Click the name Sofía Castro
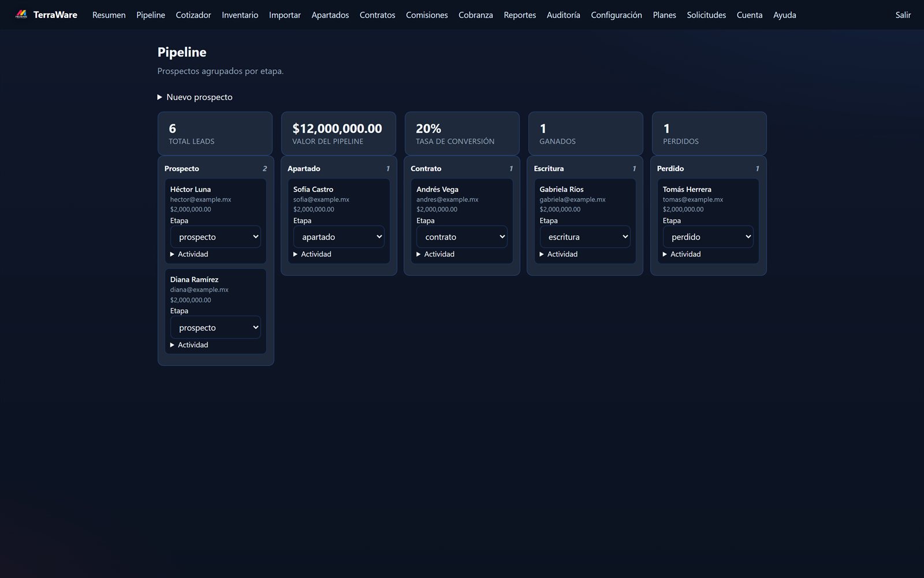Image resolution: width=924 pixels, height=578 pixels. (x=313, y=190)
